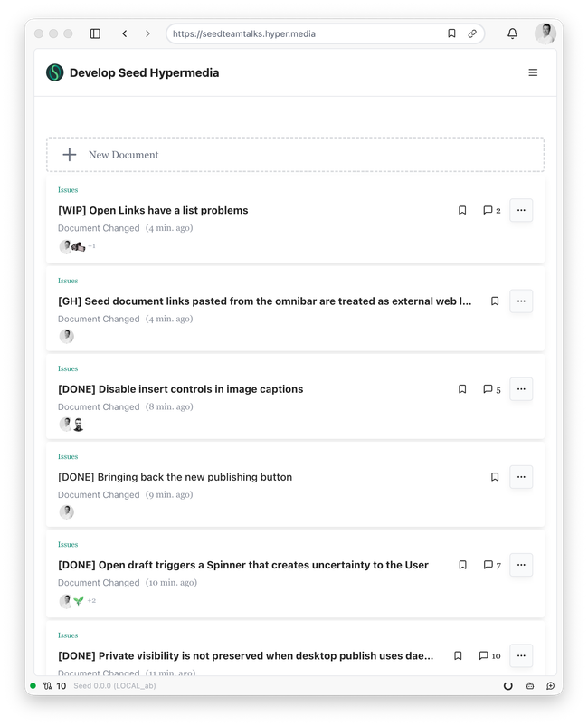Click the peer connections count 10
The image size is (588, 726).
[x=54, y=686]
